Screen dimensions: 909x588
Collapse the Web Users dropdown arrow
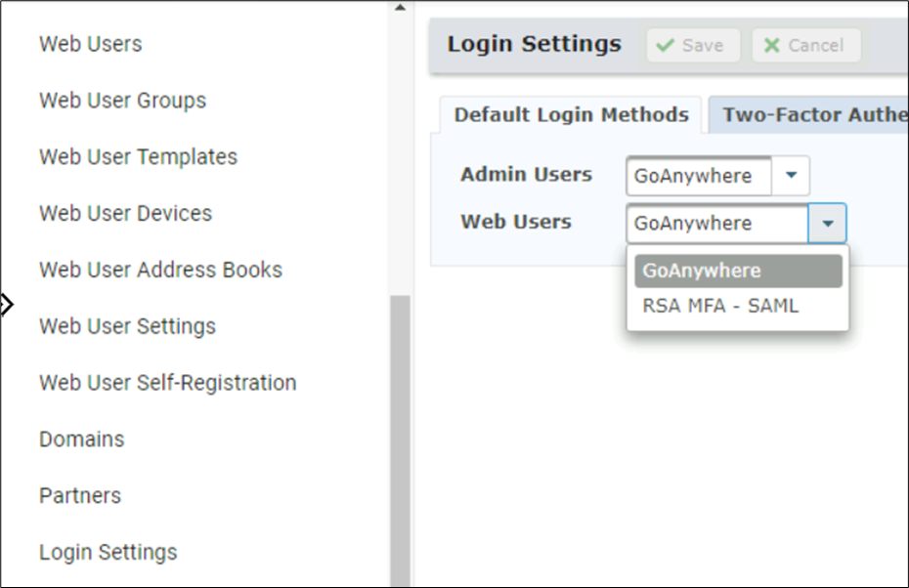pos(827,224)
